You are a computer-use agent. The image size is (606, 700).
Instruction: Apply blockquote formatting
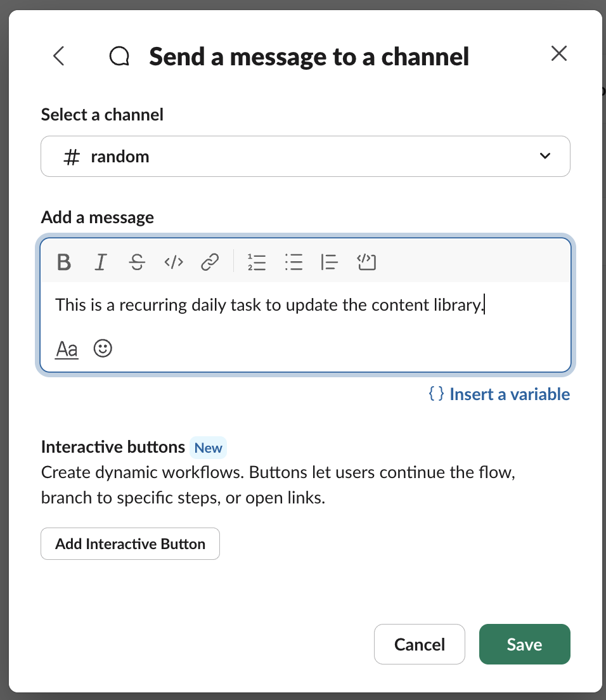pyautogui.click(x=330, y=262)
